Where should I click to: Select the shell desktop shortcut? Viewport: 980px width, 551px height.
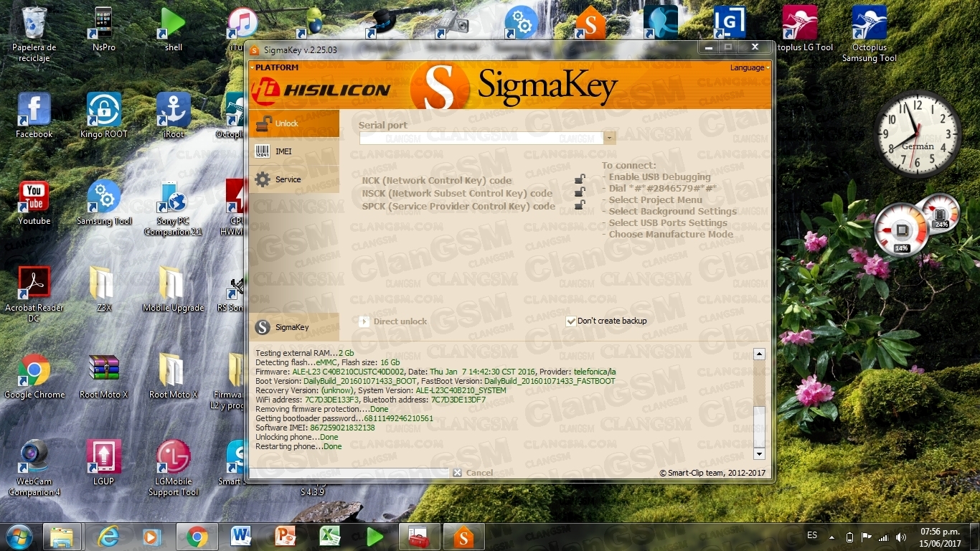[173, 29]
